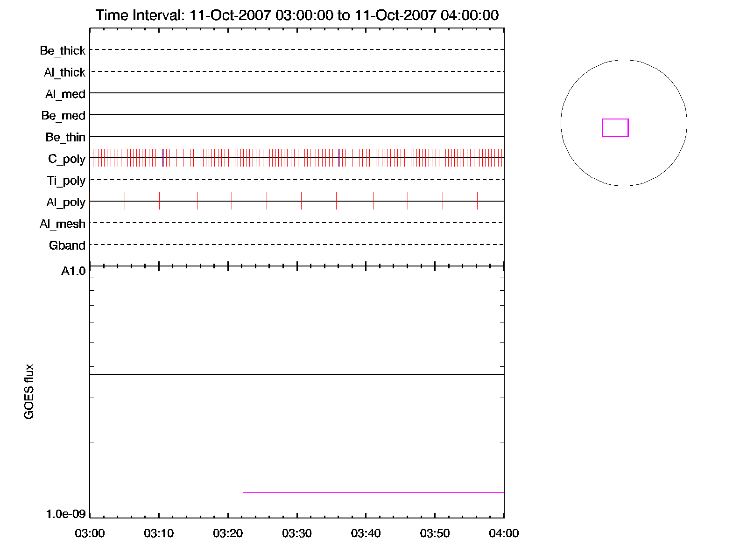Click the 03:50 time axis label
The image size is (747, 560).
click(x=435, y=533)
